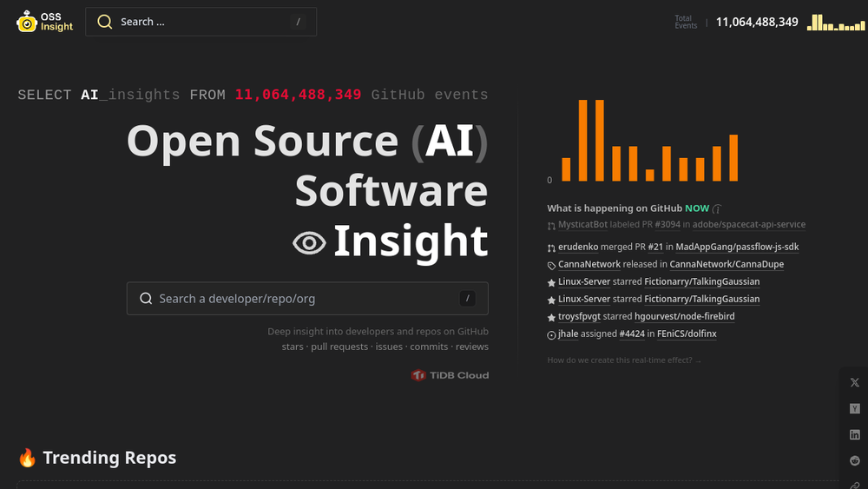Open CannaNetwork user link
This screenshot has width=868, height=489.
pos(589,264)
